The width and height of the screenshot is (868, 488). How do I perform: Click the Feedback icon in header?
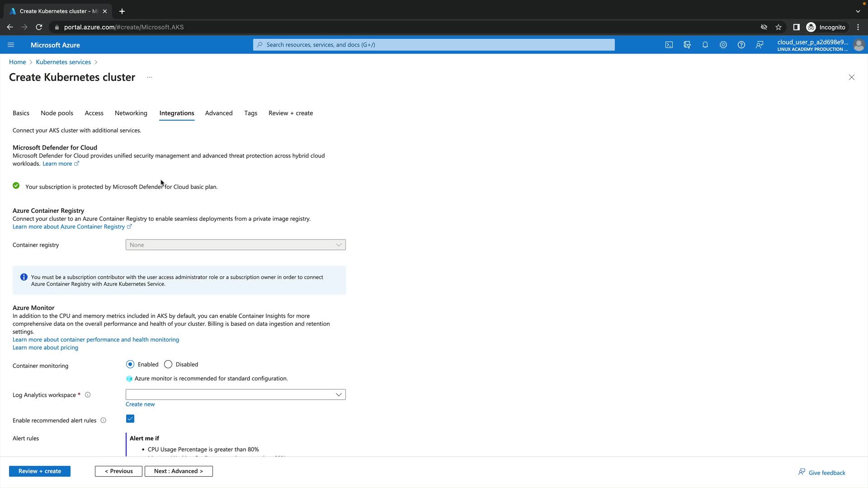(759, 45)
